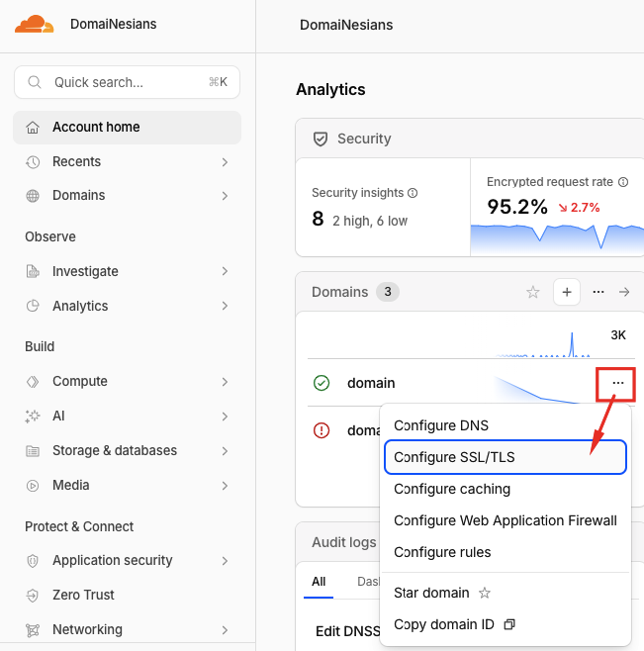Click the 95.2% encrypted rate value
This screenshot has height=651, width=644.
pyautogui.click(x=517, y=207)
